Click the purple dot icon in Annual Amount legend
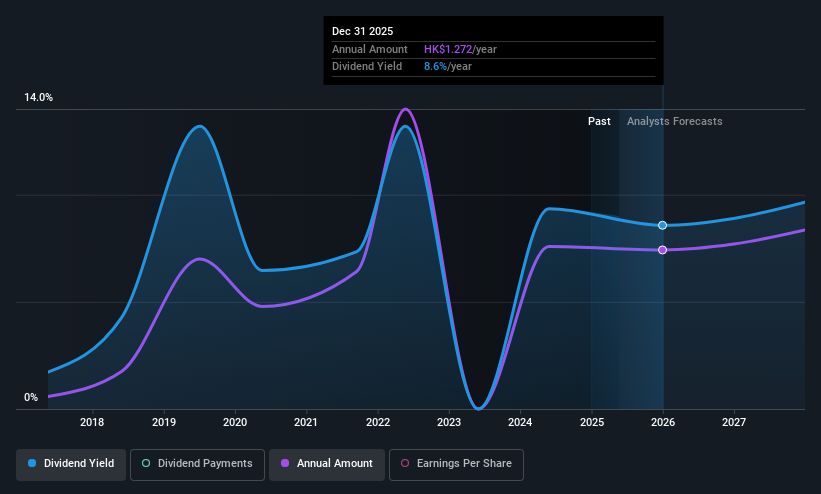The width and height of the screenshot is (821, 494). pos(285,463)
